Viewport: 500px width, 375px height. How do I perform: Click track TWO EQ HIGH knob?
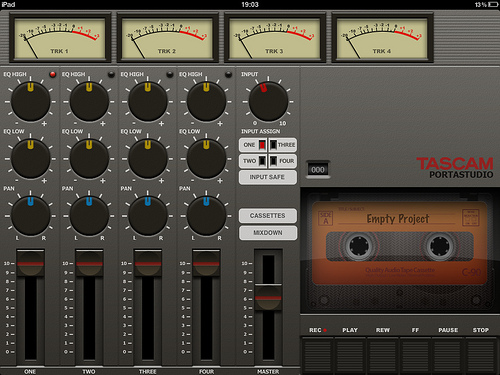[x=89, y=102]
